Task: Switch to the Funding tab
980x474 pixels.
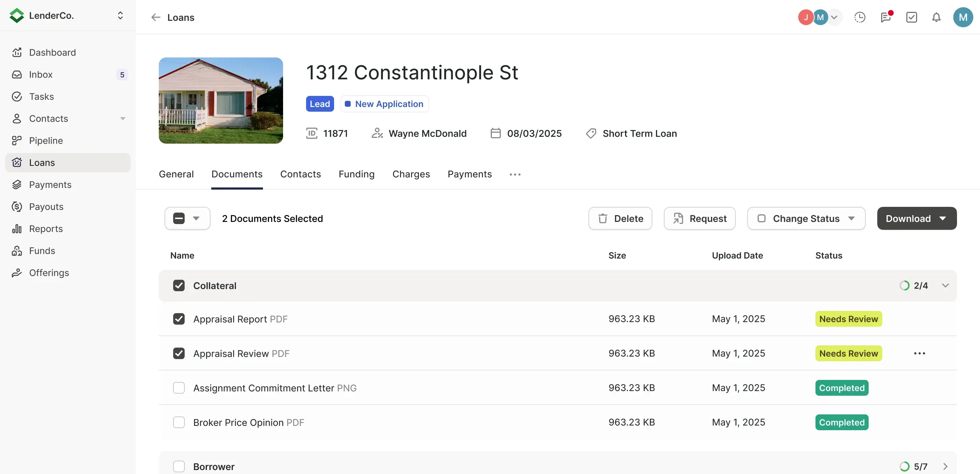Action: (356, 174)
